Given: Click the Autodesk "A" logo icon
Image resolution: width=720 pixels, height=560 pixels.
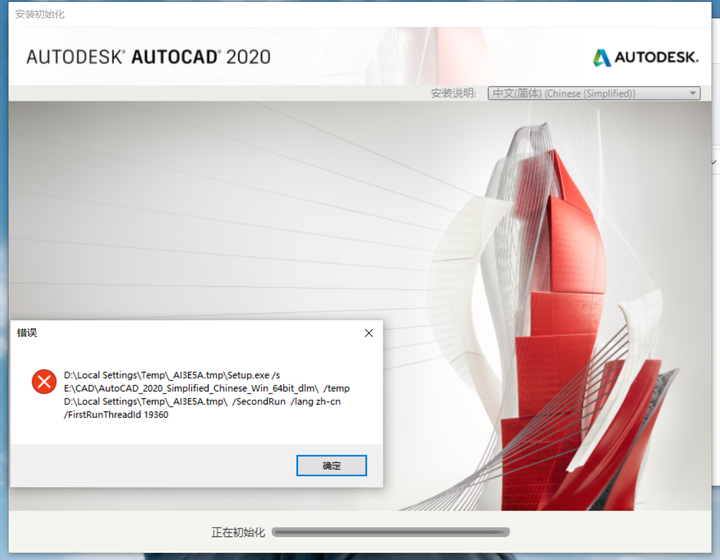Looking at the screenshot, I should click(602, 57).
